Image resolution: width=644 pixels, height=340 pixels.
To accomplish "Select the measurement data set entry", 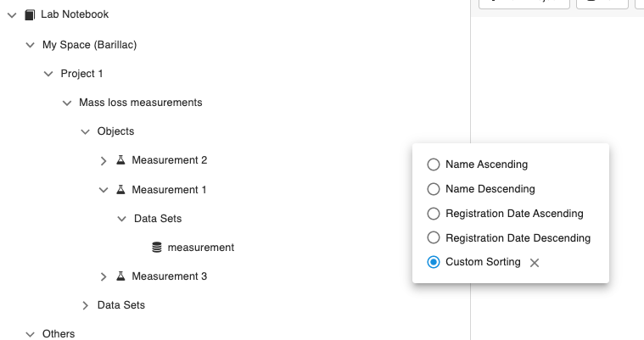I will pyautogui.click(x=201, y=248).
